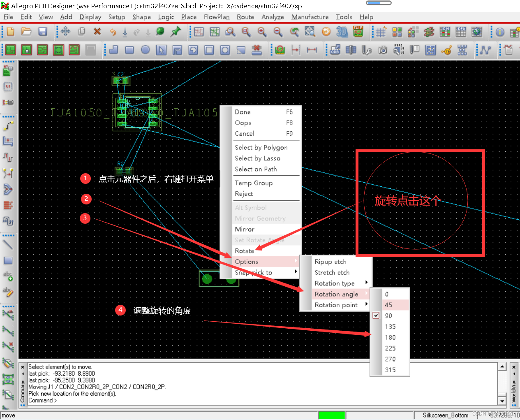The image size is (520, 420).
Task: Click the Delete red X icon
Action: click(x=97, y=32)
